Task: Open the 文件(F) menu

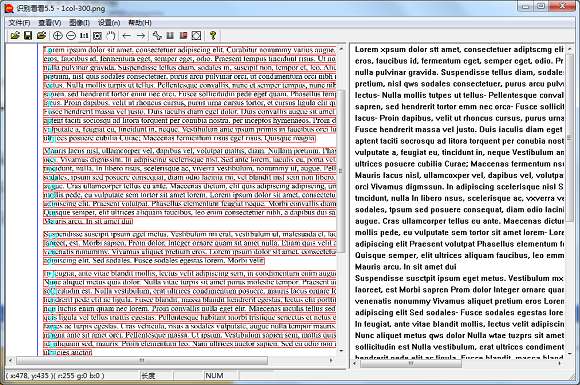Action: [x=19, y=23]
